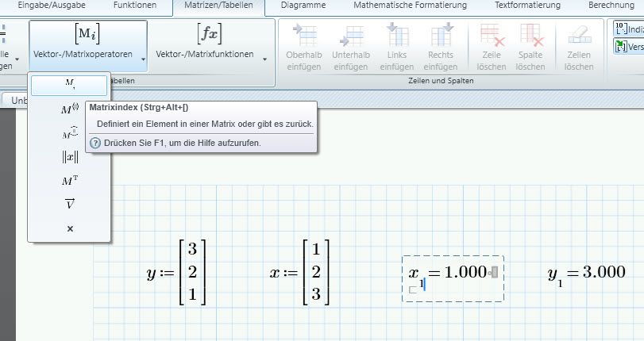Viewport: 644px width, 341px height.
Task: Open the Diagramme ribbon tab
Action: (303, 6)
